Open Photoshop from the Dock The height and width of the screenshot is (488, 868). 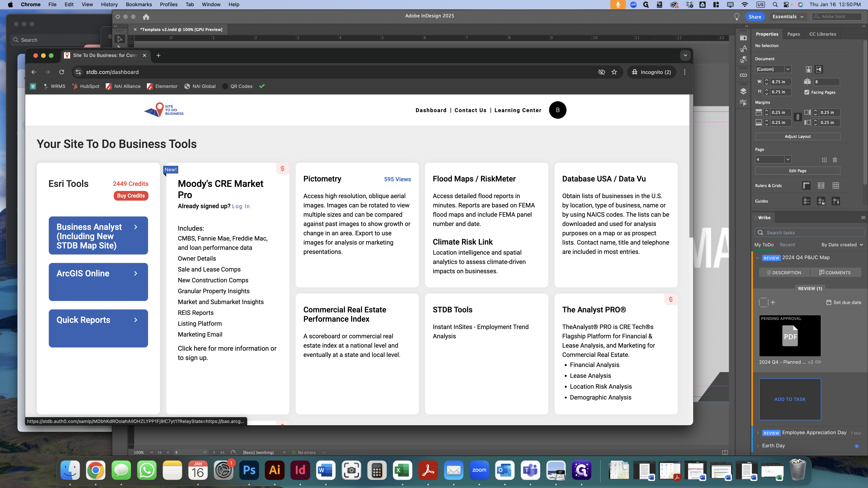click(249, 470)
